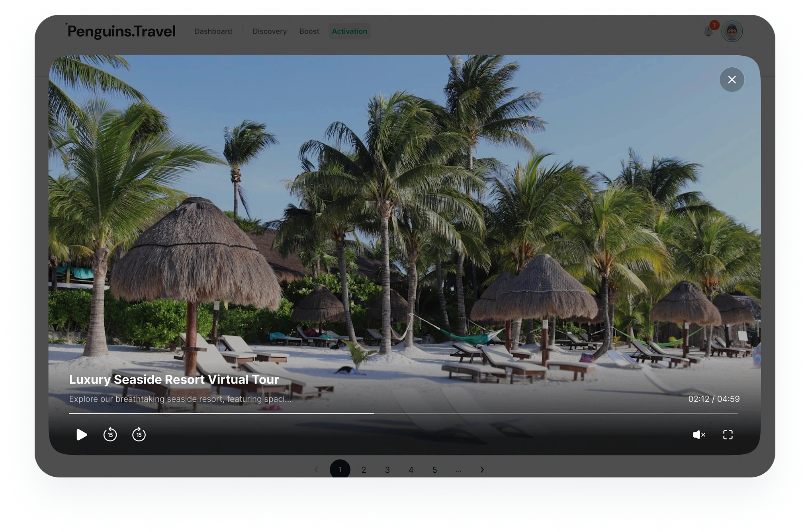Go to the Dashboard tab

213,31
